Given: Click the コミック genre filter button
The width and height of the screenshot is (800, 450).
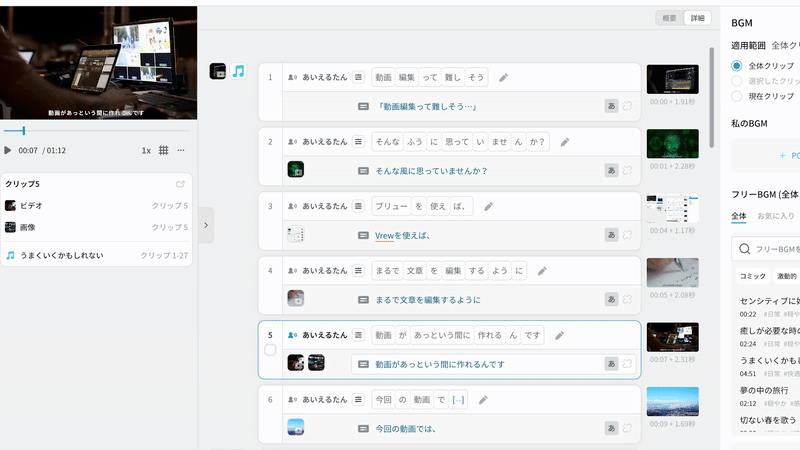Looking at the screenshot, I should coord(752,276).
